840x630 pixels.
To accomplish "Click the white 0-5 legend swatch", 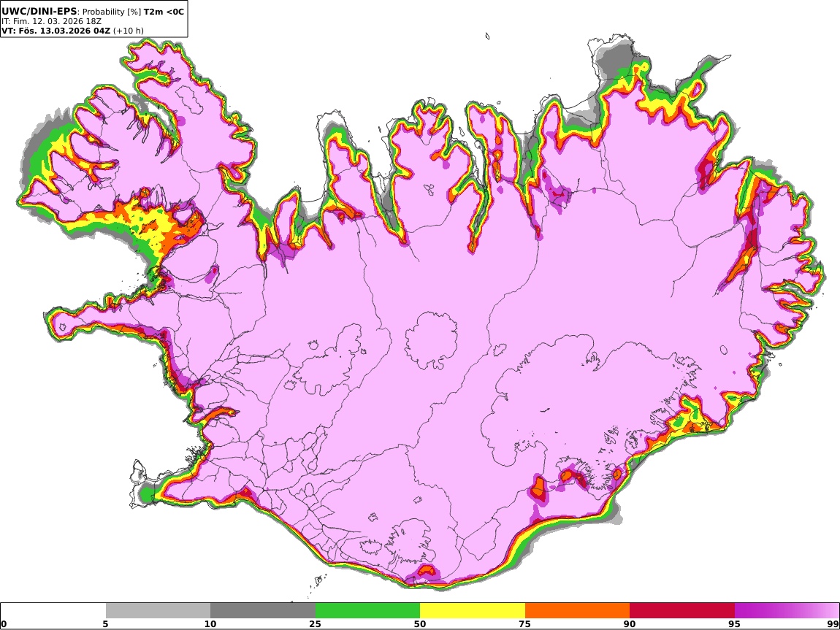I will click(53, 611).
